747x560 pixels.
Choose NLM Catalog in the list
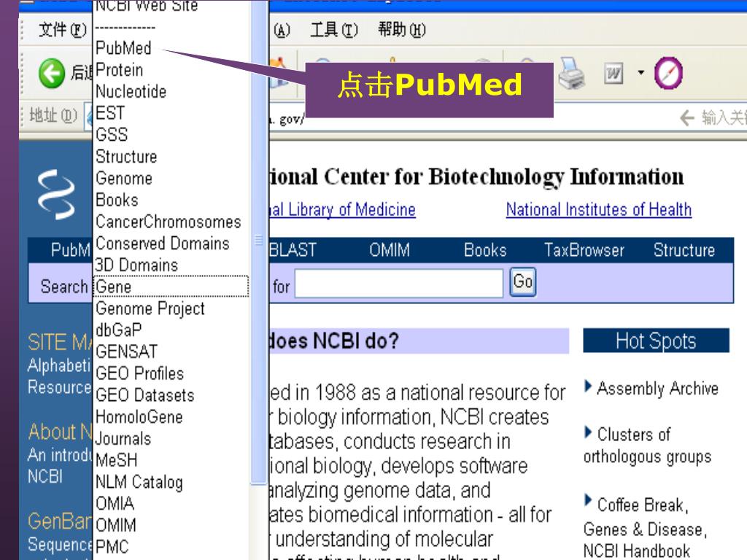[139, 482]
